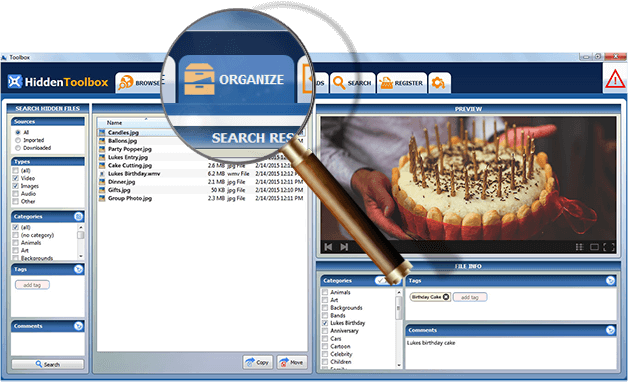This screenshot has height=382, width=628.
Task: Select the All sources radio button
Action: tap(18, 132)
